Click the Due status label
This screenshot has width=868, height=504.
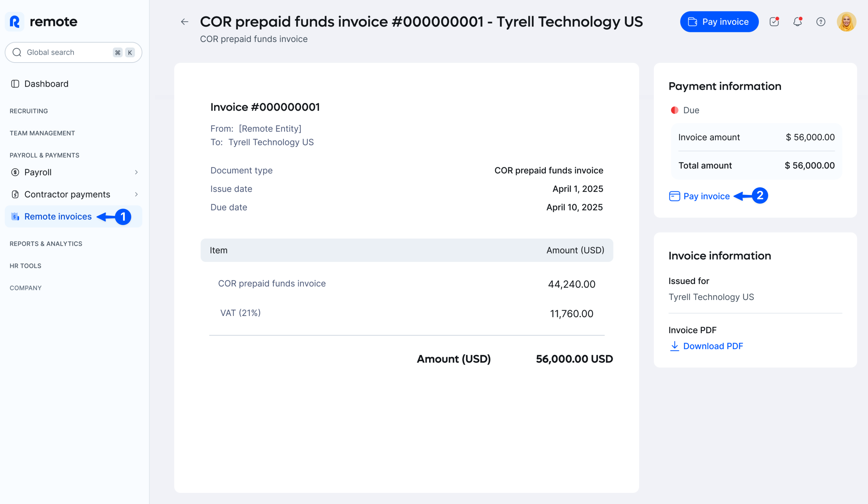(x=691, y=110)
